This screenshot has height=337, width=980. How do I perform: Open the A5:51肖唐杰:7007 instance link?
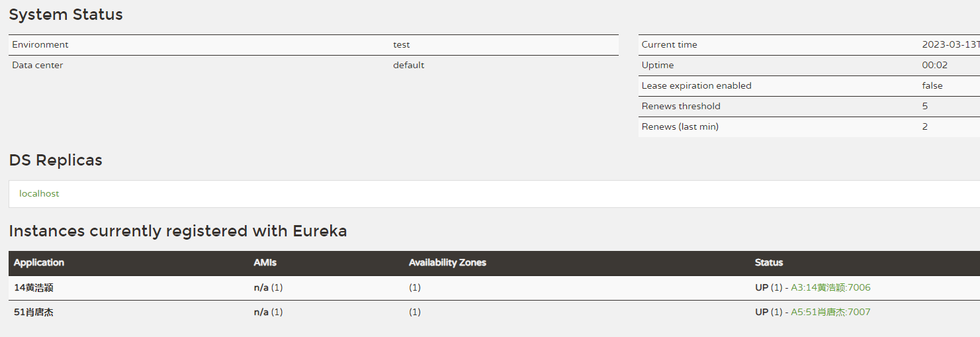(830, 312)
